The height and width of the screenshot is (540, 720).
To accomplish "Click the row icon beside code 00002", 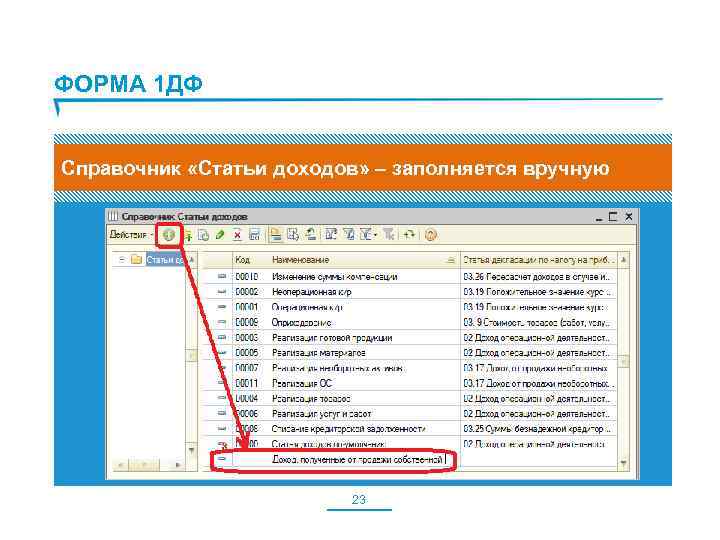I will click(222, 292).
